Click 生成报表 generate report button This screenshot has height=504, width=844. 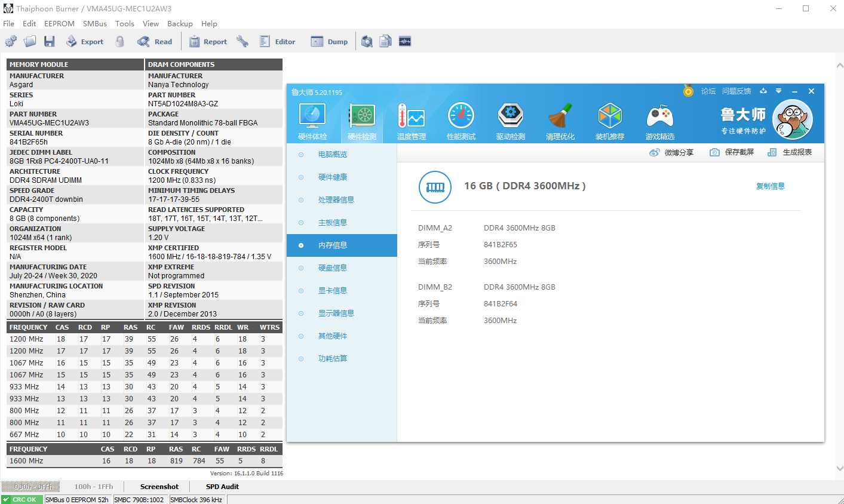click(790, 152)
